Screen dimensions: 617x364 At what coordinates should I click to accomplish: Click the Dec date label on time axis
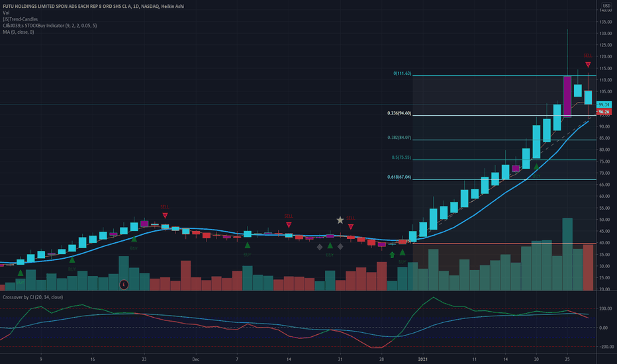click(195, 359)
